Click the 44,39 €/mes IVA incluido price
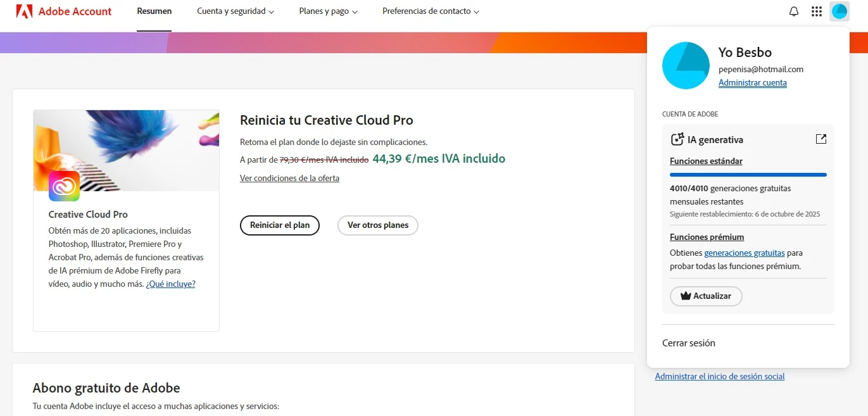The width and height of the screenshot is (868, 416). (439, 158)
